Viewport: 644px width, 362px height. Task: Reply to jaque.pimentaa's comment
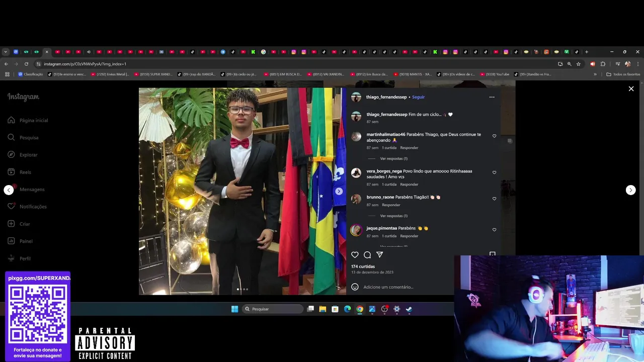(409, 236)
